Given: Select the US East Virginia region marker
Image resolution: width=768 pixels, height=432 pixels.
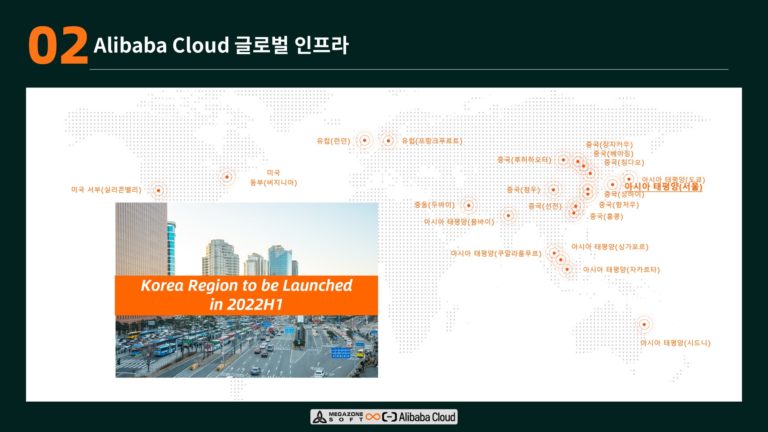Looking at the screenshot, I should click(x=227, y=178).
